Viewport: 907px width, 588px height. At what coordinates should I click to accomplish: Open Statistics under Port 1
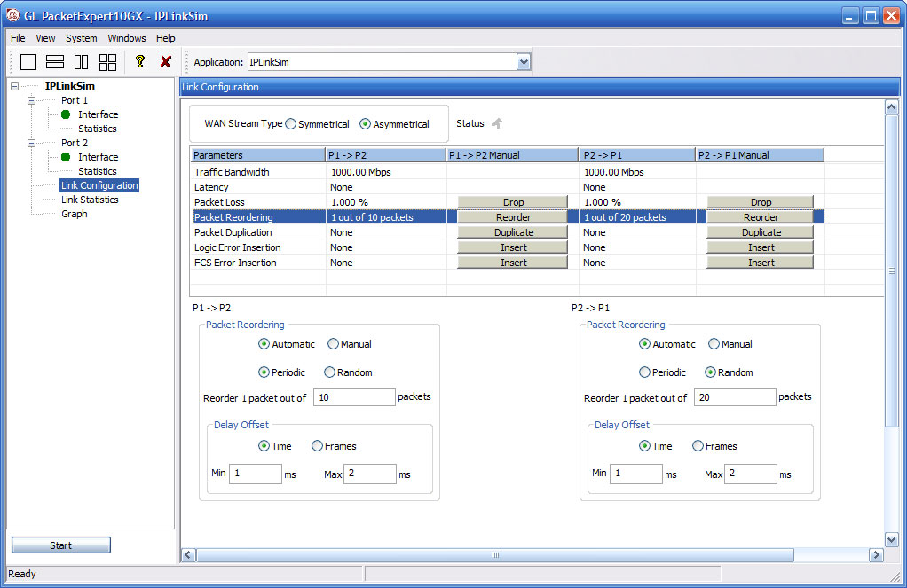point(98,129)
